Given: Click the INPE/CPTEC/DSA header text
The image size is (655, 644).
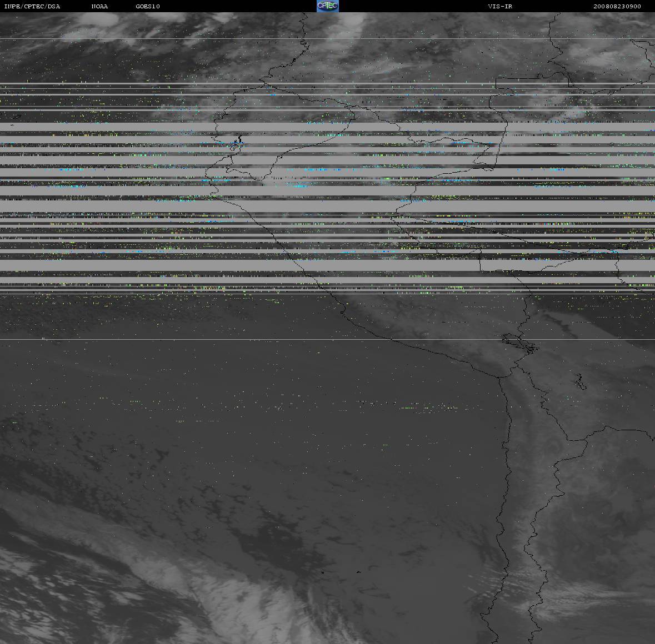Looking at the screenshot, I should (x=32, y=6).
